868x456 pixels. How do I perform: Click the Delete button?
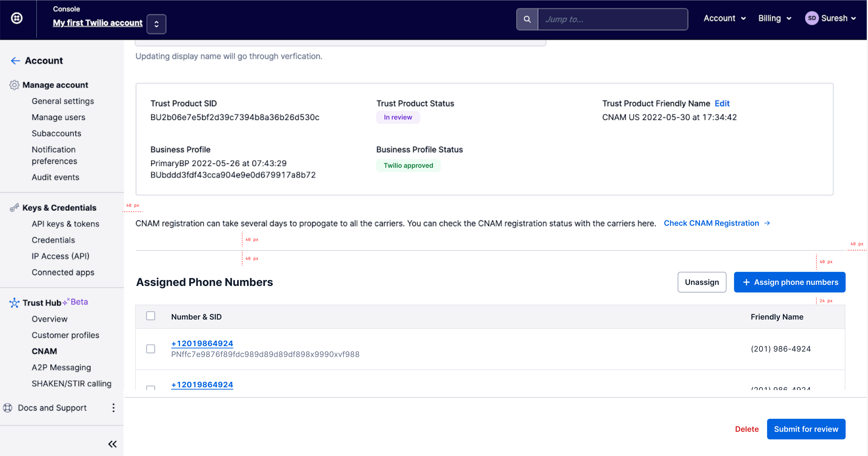click(x=747, y=429)
